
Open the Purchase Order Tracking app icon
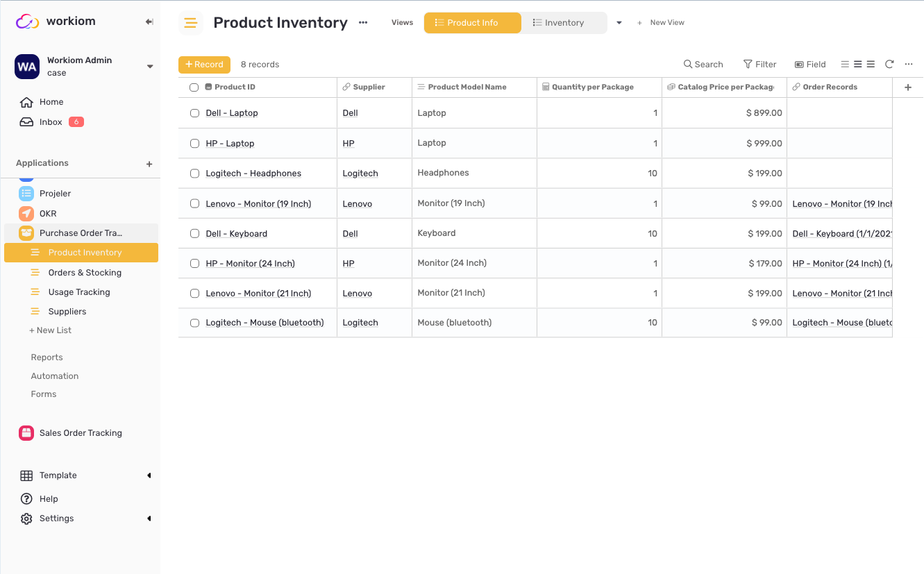(26, 233)
